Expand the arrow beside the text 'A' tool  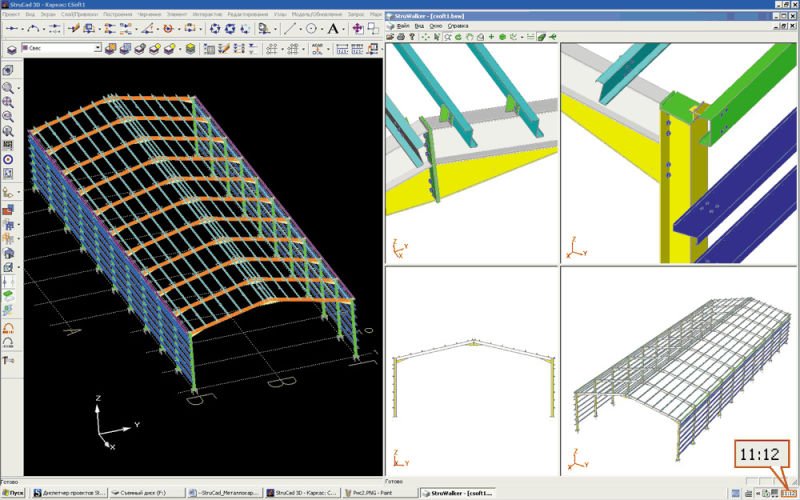(343, 29)
